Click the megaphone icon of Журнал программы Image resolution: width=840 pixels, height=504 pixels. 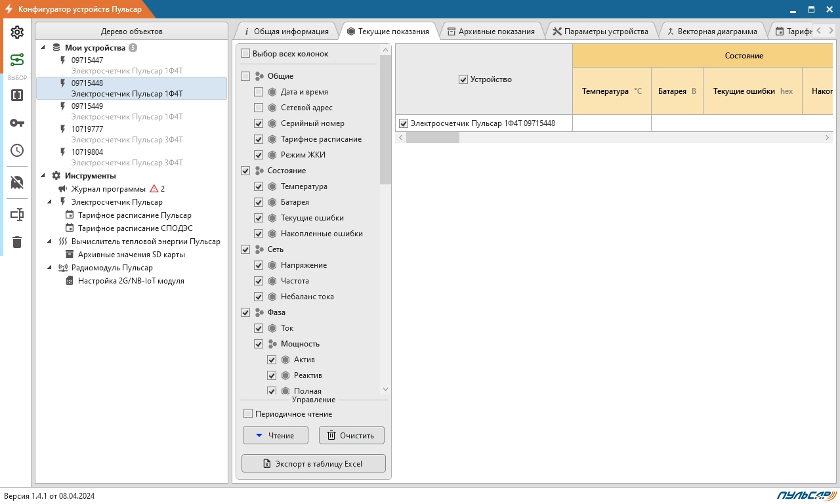[x=63, y=189]
